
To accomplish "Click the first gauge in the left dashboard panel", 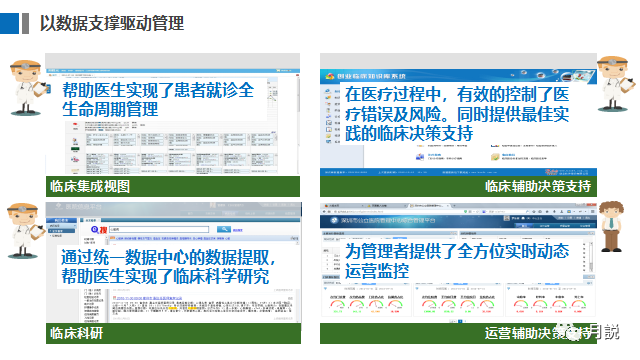I will coord(338,304).
